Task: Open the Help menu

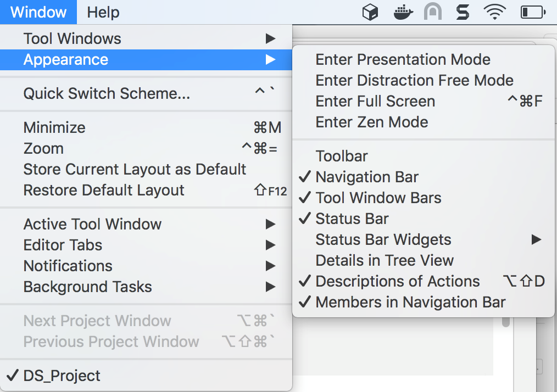Action: coord(103,12)
